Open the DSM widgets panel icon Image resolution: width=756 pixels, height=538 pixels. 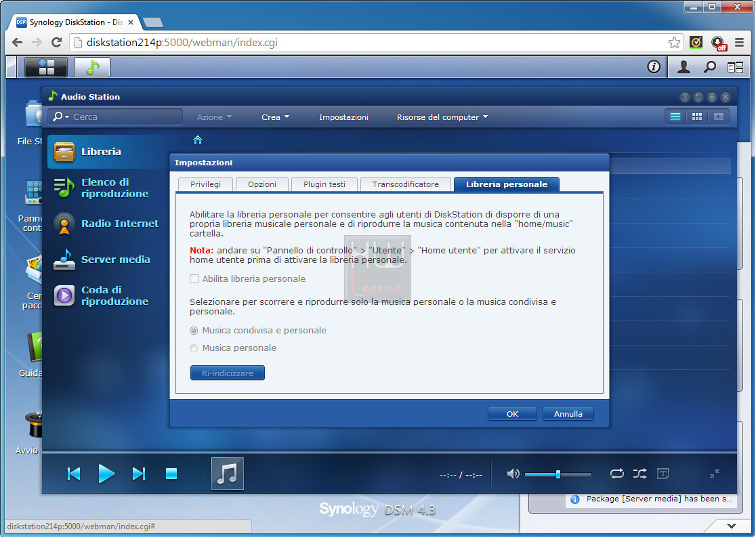(x=735, y=67)
